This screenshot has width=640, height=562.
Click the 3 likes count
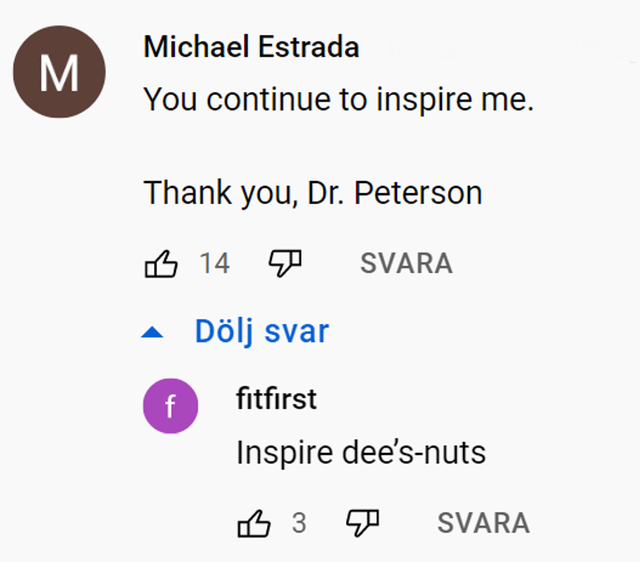[x=299, y=523]
